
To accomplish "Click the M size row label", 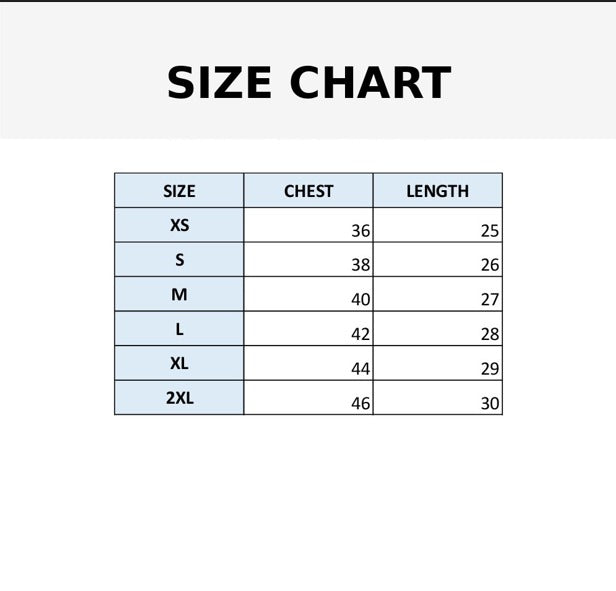I will click(179, 294).
